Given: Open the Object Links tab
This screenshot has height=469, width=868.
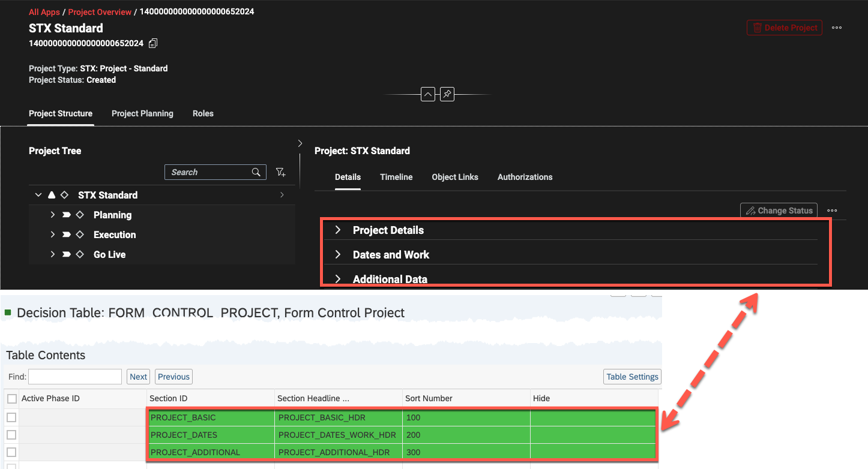Looking at the screenshot, I should tap(454, 177).
